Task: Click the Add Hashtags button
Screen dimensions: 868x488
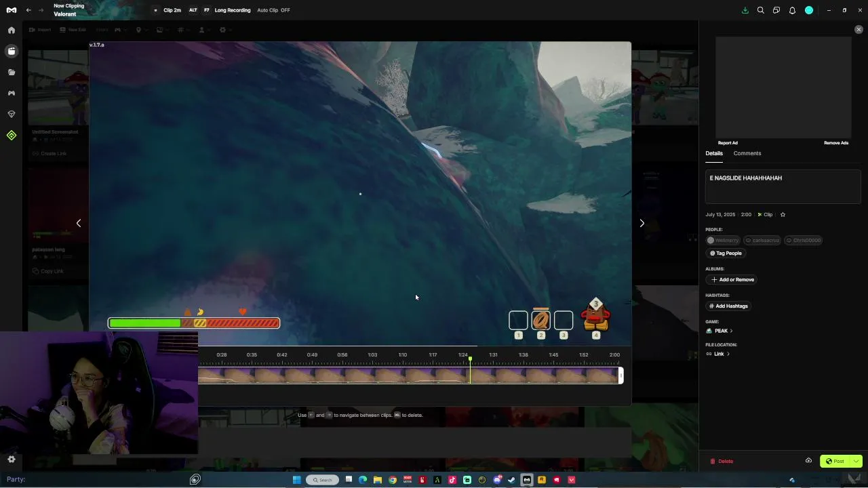Action: 728,306
